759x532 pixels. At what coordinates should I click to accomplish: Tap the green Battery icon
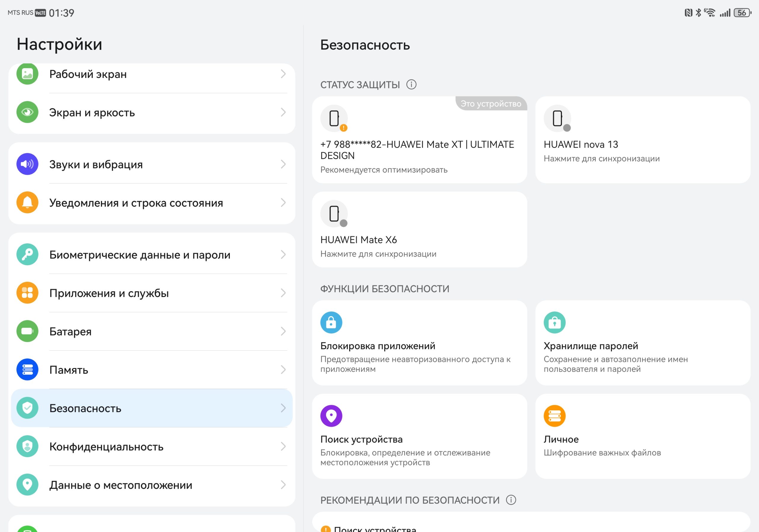click(28, 331)
